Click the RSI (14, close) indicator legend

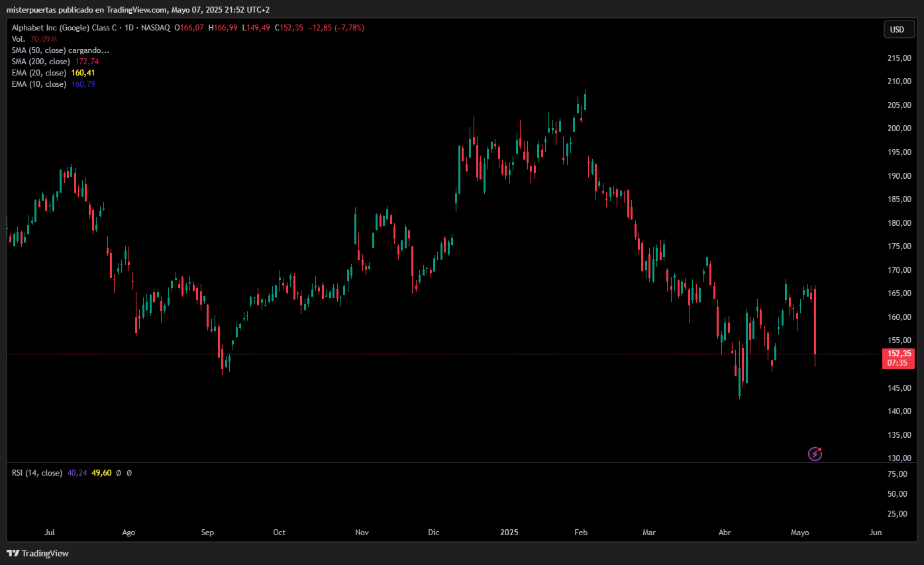[x=37, y=473]
